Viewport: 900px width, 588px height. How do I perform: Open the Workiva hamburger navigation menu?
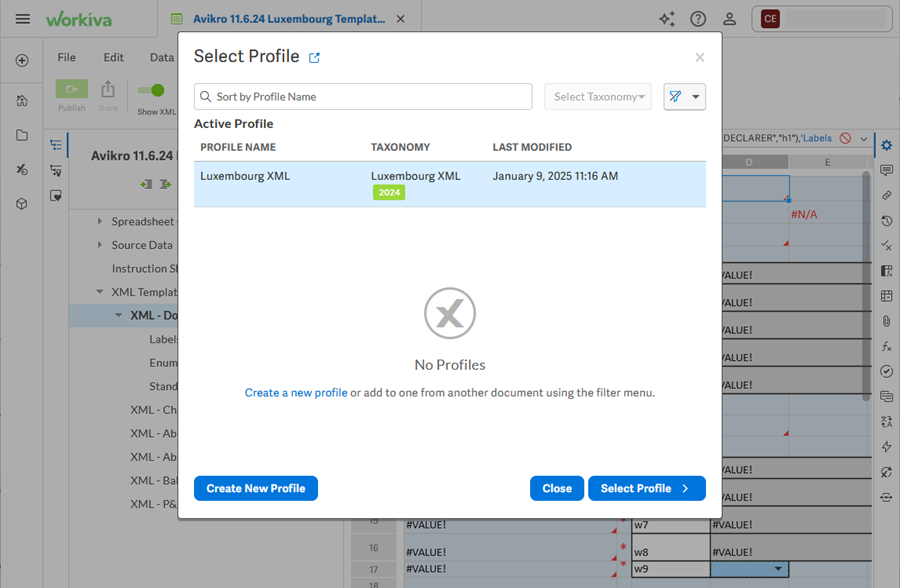tap(22, 19)
